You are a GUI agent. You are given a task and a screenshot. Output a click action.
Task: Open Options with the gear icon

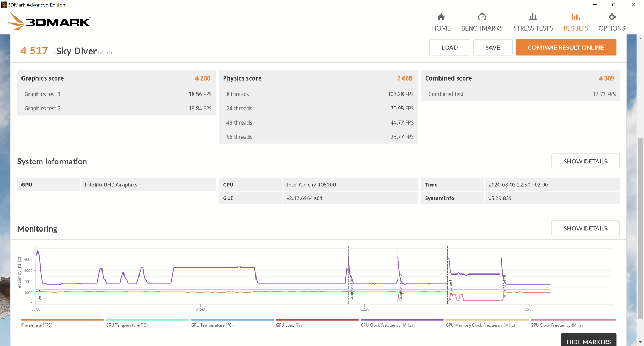[612, 17]
